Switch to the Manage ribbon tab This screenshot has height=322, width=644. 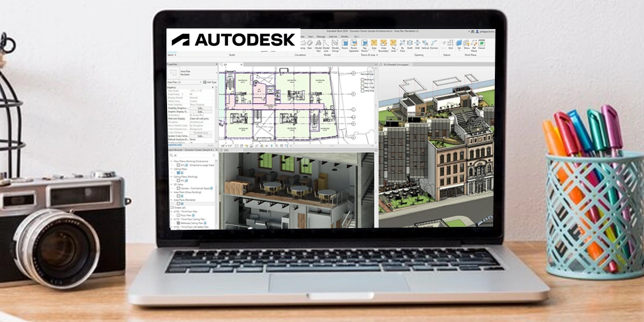coord(321,37)
